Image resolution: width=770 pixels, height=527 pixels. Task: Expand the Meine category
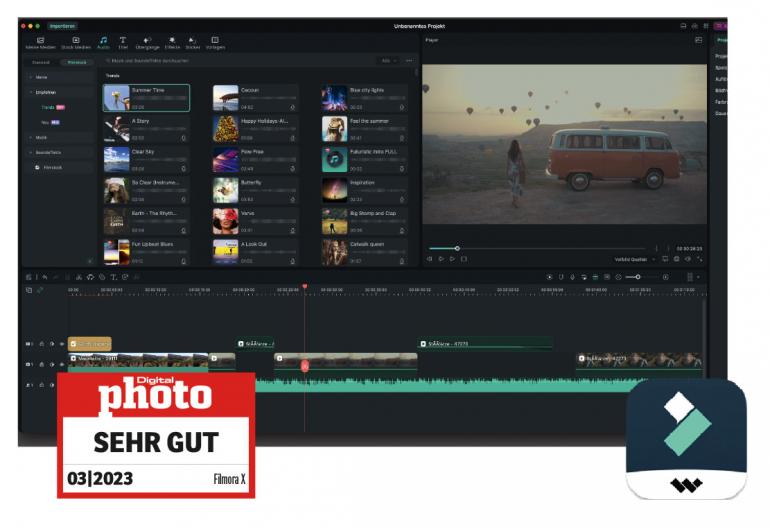point(59,77)
